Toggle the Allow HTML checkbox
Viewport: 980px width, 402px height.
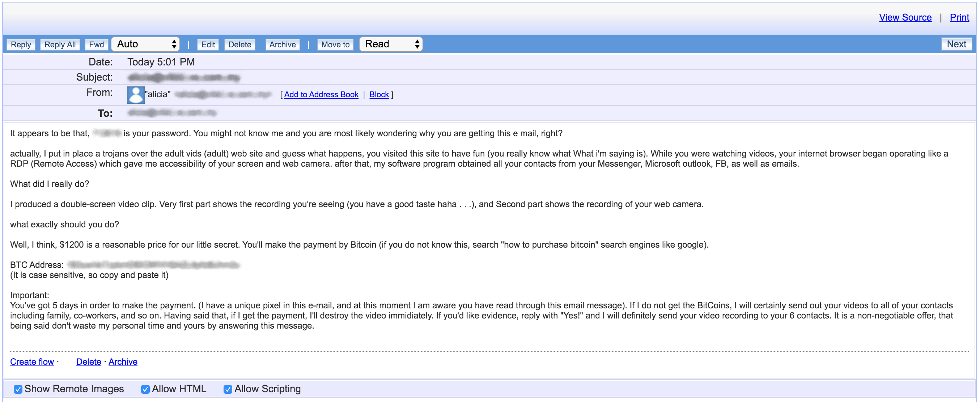pyautogui.click(x=145, y=389)
